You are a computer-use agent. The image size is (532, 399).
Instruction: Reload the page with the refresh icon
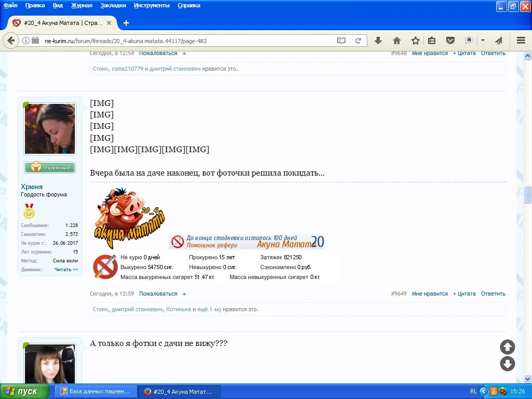point(358,41)
